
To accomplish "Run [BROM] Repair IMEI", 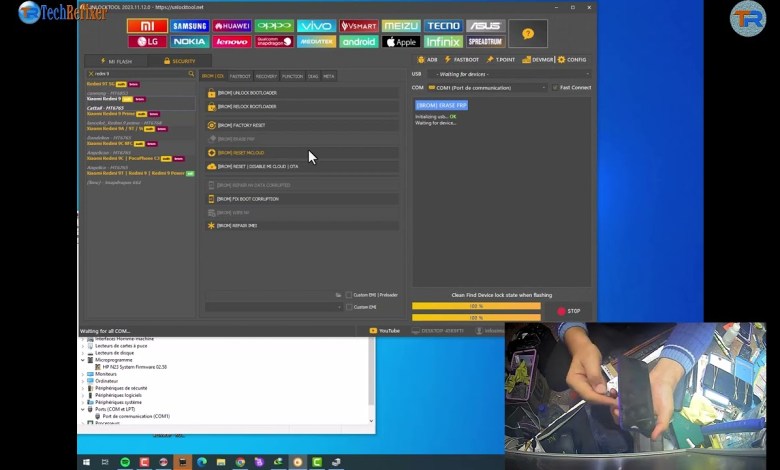I will tap(302, 226).
